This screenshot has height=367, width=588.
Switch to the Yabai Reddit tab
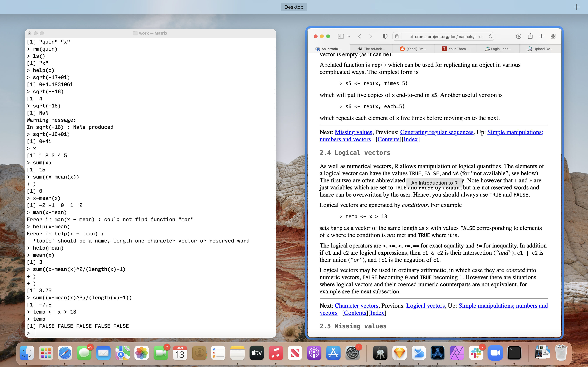[x=413, y=49]
